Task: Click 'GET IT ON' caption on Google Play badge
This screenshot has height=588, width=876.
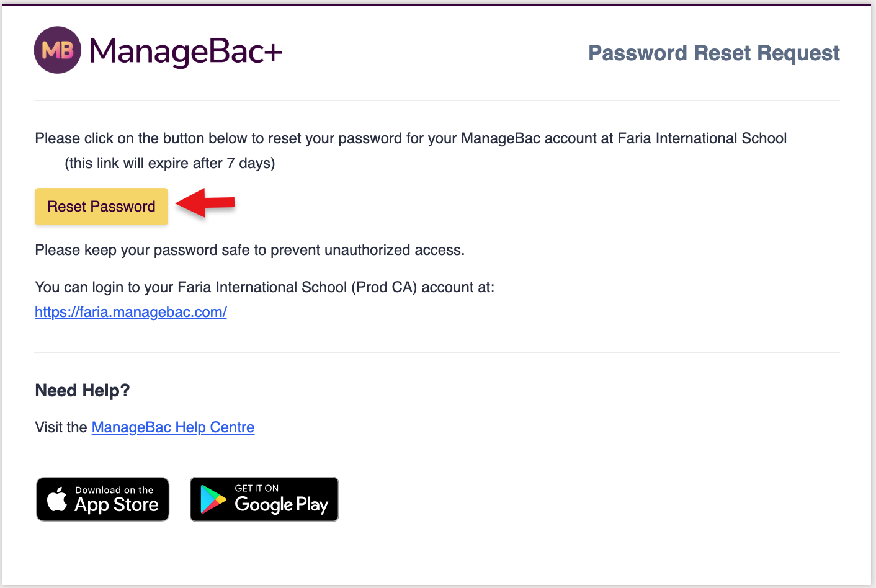Action: tap(257, 488)
